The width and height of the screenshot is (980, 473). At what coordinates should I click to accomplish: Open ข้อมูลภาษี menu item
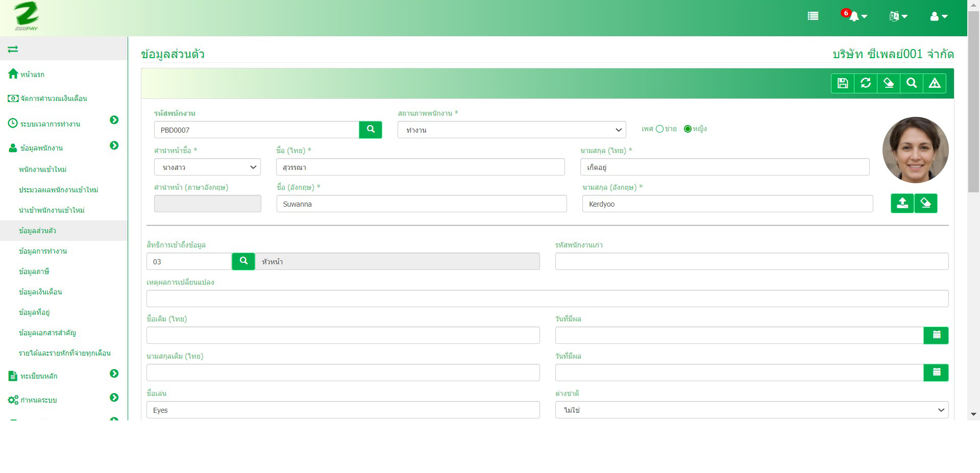(x=34, y=271)
